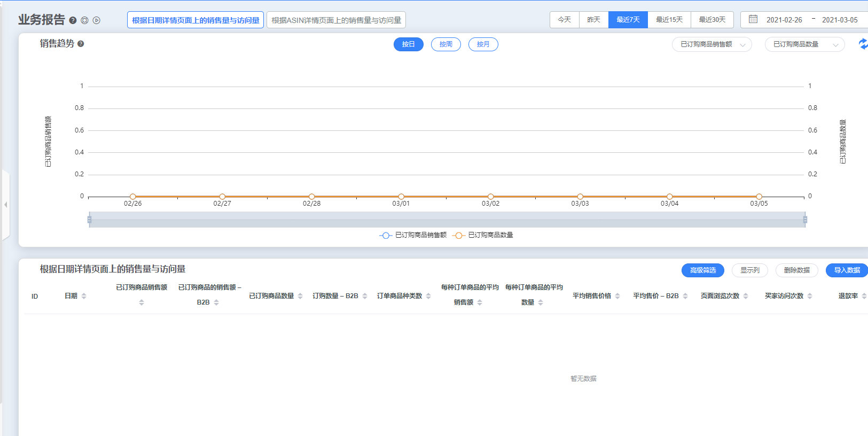
Task: Click the circular target icon beside the 业务报告 title
Action: coord(84,20)
